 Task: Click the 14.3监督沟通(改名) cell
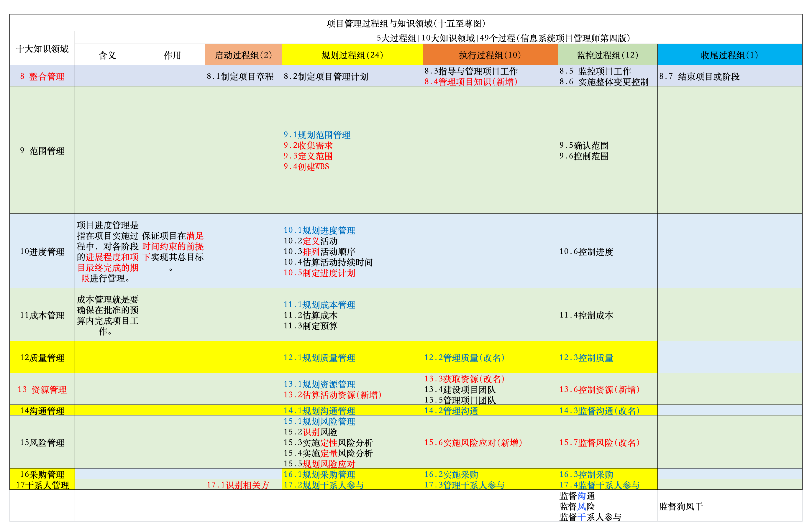(x=607, y=410)
